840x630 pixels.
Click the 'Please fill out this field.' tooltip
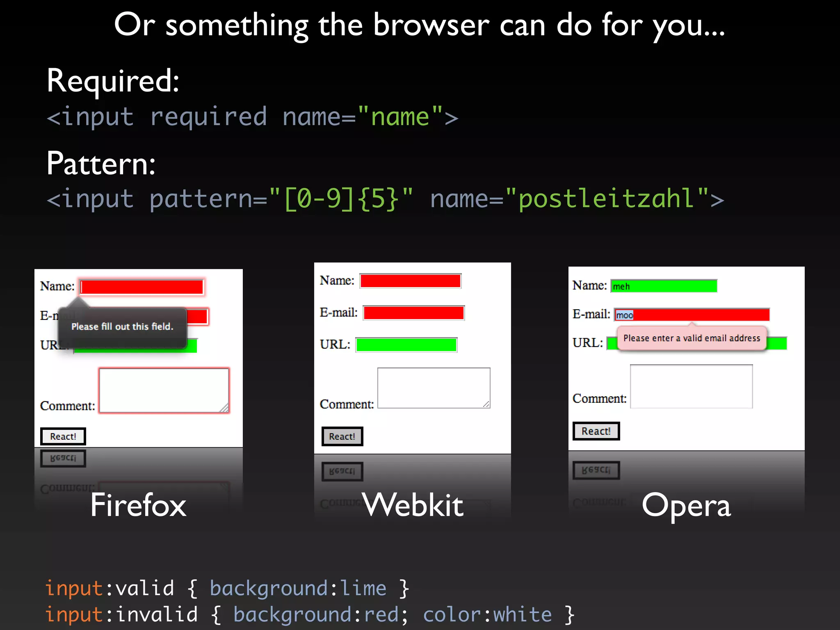tap(123, 327)
